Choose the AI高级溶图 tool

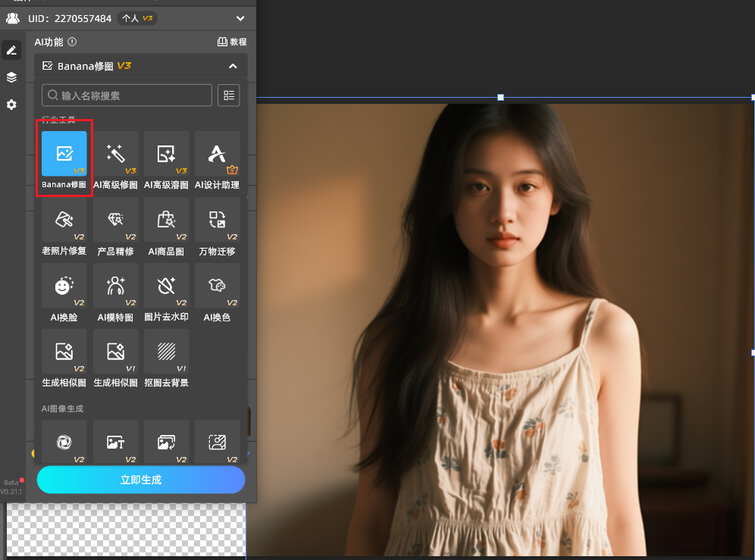[166, 155]
